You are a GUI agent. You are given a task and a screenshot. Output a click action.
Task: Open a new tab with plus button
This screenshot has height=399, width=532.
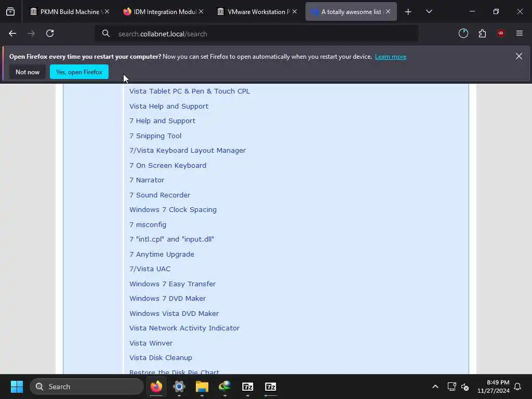tap(408, 12)
